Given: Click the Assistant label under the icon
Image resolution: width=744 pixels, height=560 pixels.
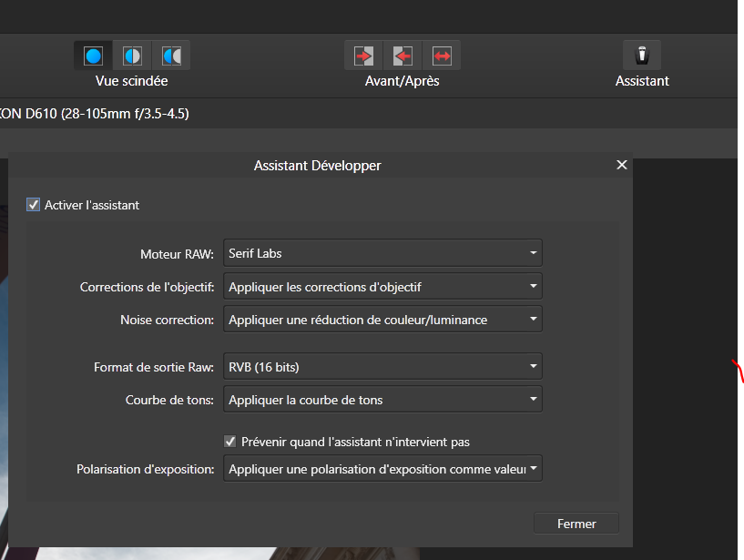Looking at the screenshot, I should pyautogui.click(x=642, y=81).
